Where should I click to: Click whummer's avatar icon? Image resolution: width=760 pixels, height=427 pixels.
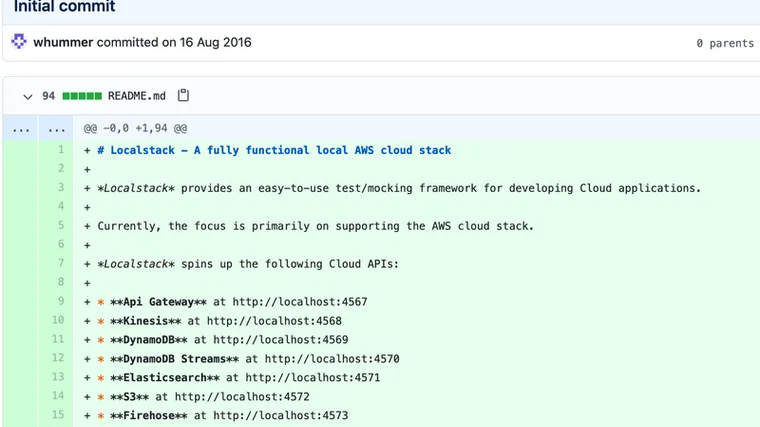(x=19, y=42)
